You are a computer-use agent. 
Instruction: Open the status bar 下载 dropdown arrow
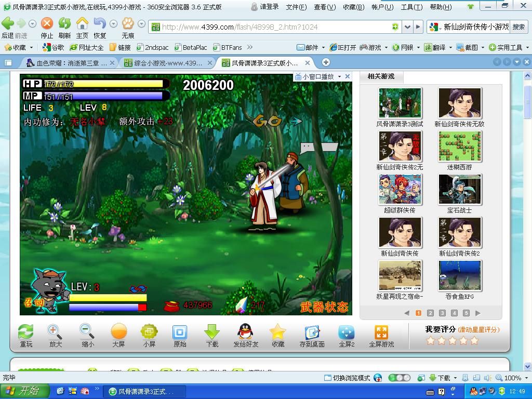pyautogui.click(x=455, y=378)
